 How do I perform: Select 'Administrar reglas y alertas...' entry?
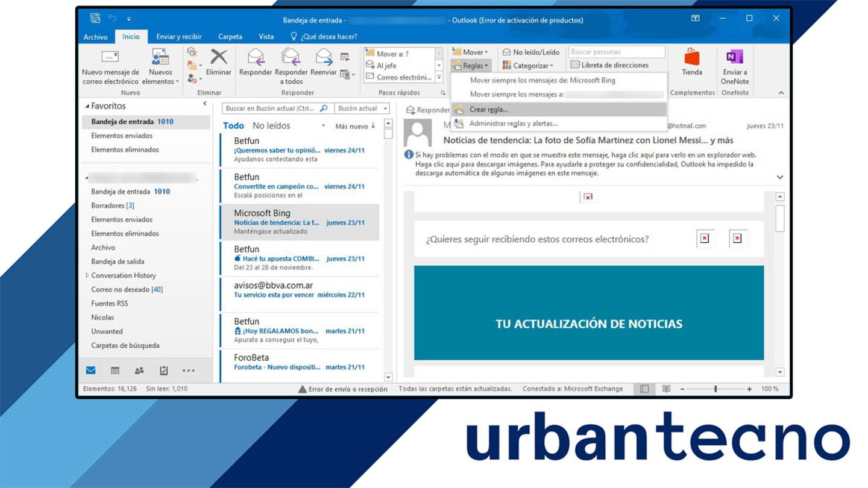(x=559, y=124)
